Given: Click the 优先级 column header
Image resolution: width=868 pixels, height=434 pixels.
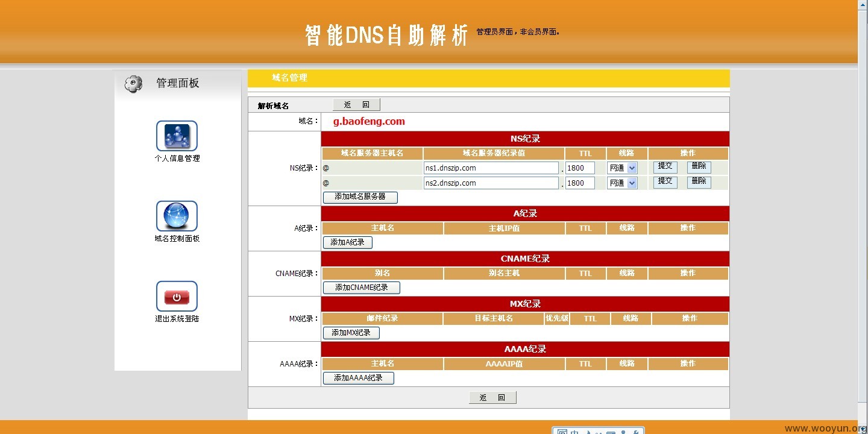Looking at the screenshot, I should tap(556, 319).
